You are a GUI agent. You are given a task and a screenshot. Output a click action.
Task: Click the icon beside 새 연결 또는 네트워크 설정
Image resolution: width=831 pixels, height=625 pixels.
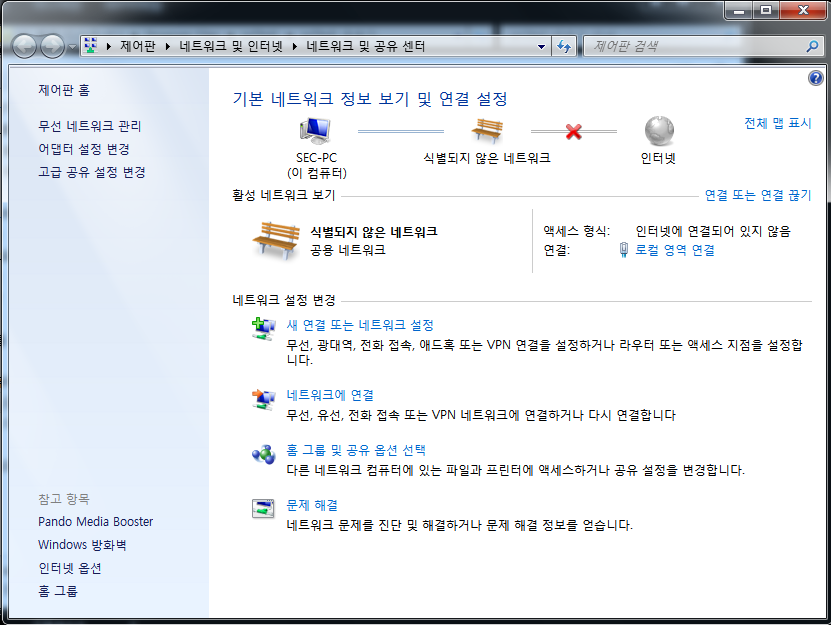tap(263, 329)
